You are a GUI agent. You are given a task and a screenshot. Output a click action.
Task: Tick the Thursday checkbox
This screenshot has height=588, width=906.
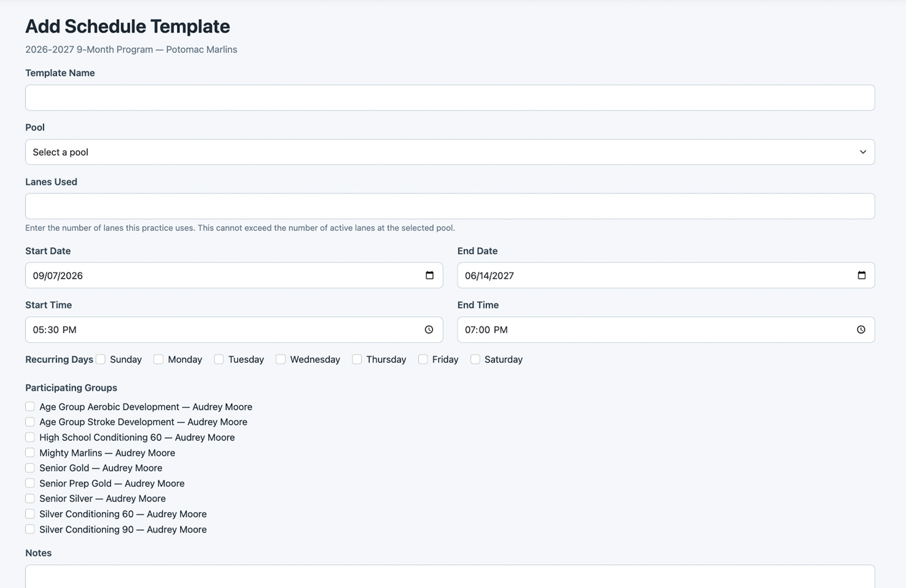coord(357,359)
